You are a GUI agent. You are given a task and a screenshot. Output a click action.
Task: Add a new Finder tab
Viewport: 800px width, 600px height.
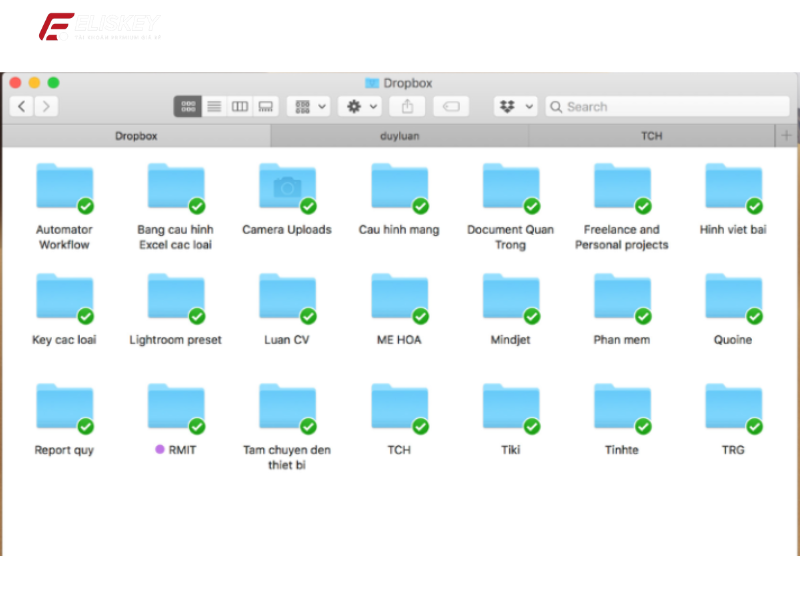(x=787, y=135)
